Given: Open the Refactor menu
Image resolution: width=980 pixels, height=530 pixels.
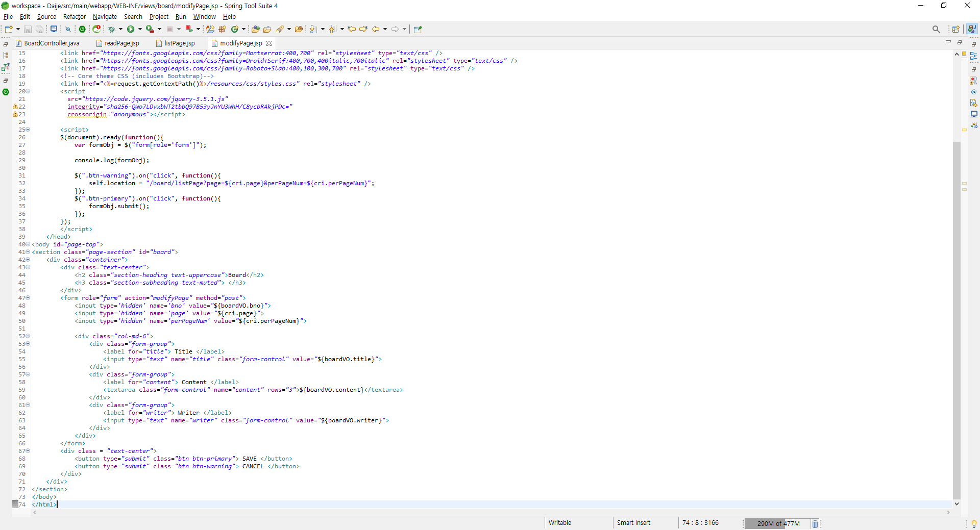Looking at the screenshot, I should pyautogui.click(x=75, y=17).
